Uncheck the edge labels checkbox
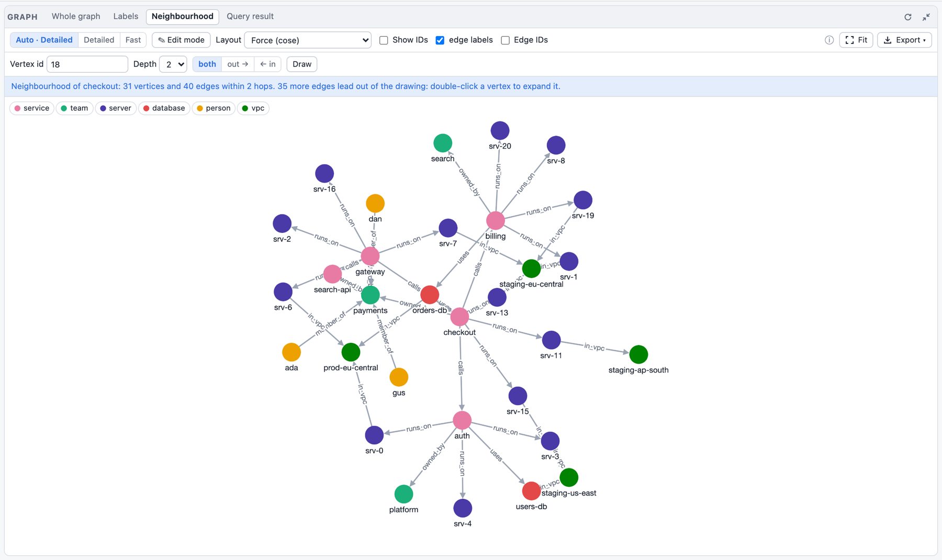The image size is (942, 560). point(440,40)
